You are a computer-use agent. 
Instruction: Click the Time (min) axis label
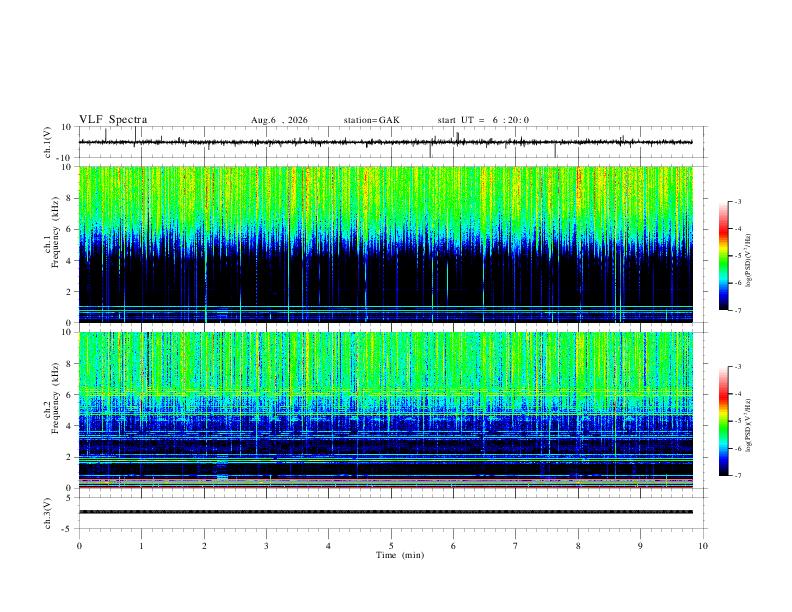click(x=400, y=555)
